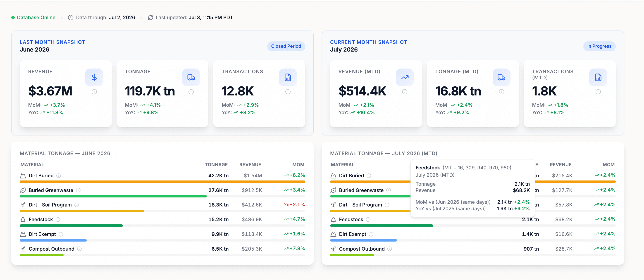This screenshot has width=644, height=280.
Task: Open info icon on June Tonnage card
Action: pos(191,92)
